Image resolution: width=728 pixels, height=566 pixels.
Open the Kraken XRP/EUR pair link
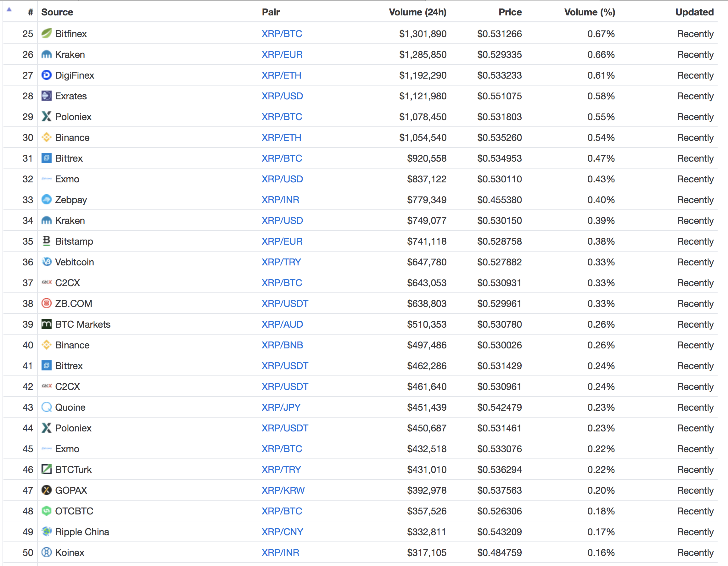(282, 54)
